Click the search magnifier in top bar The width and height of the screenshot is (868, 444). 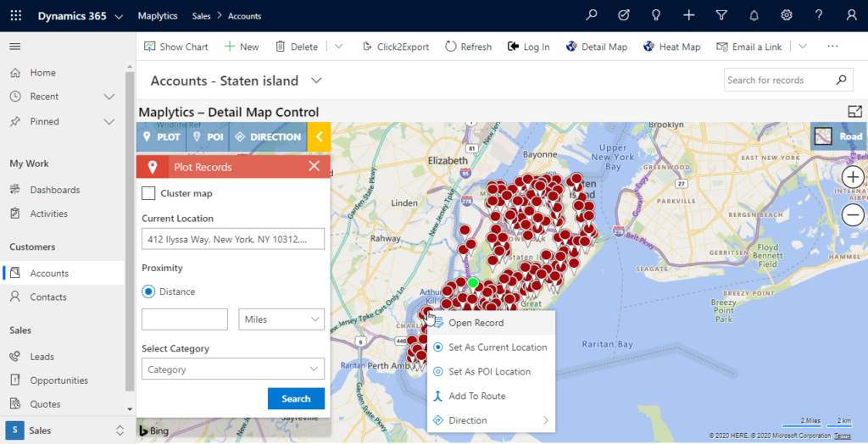click(591, 15)
